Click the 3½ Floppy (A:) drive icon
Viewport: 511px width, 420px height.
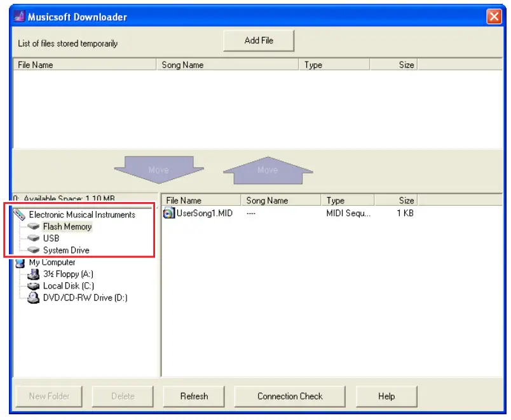[34, 274]
